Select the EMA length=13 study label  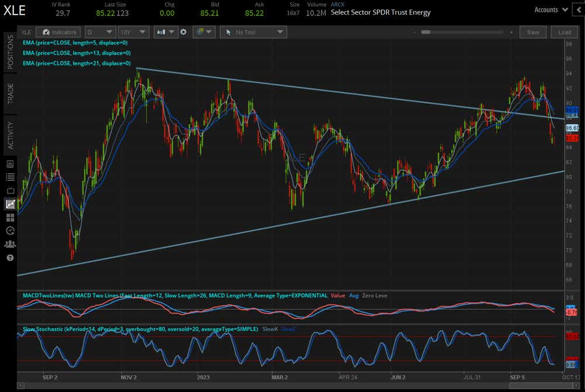pos(77,53)
